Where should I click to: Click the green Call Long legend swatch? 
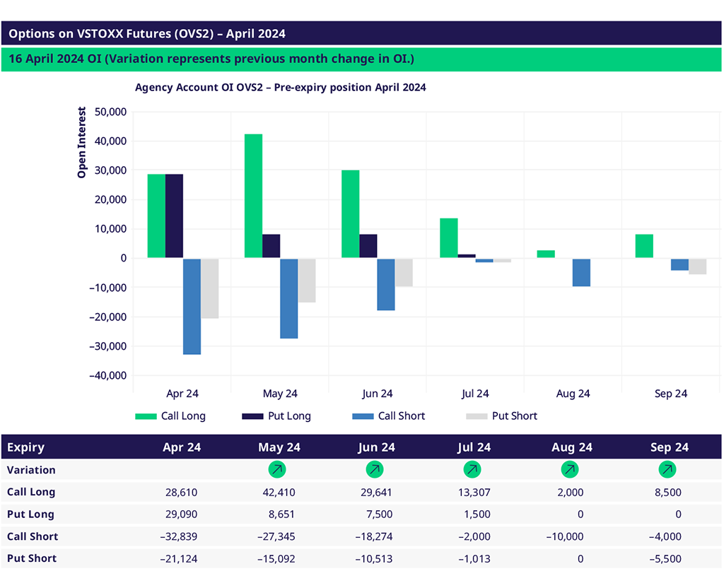coord(146,416)
